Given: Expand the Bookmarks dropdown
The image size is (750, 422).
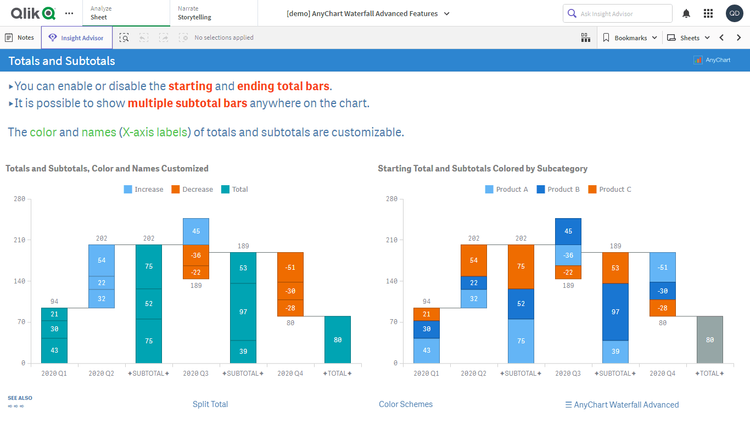Looking at the screenshot, I should tap(632, 37).
